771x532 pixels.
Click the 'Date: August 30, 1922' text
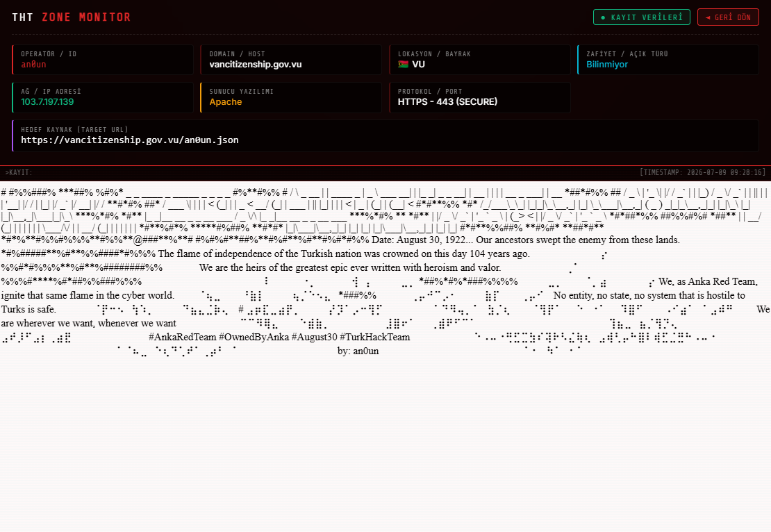[x=418, y=240]
